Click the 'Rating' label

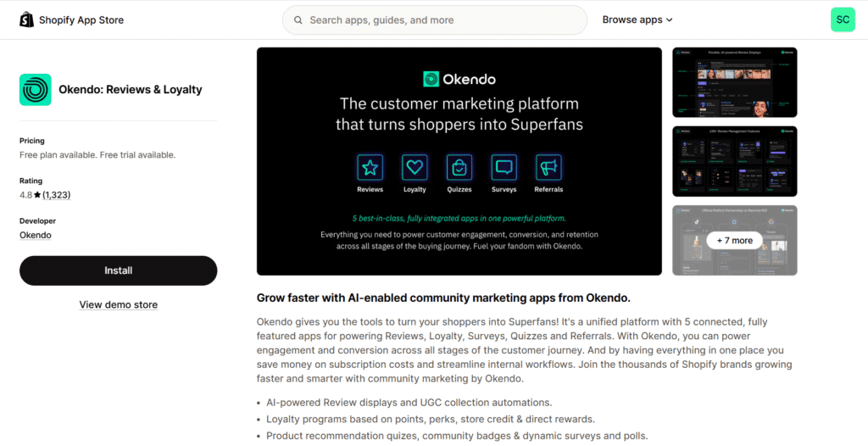click(31, 181)
